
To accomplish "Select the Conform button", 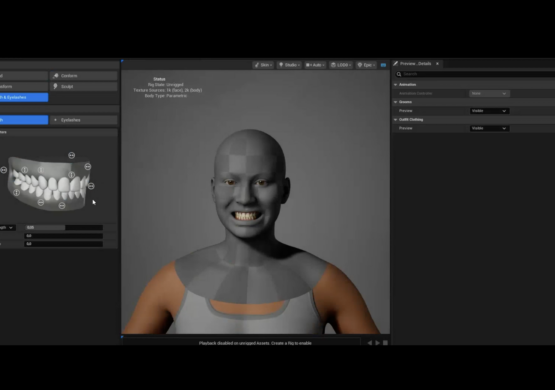I will [84, 76].
